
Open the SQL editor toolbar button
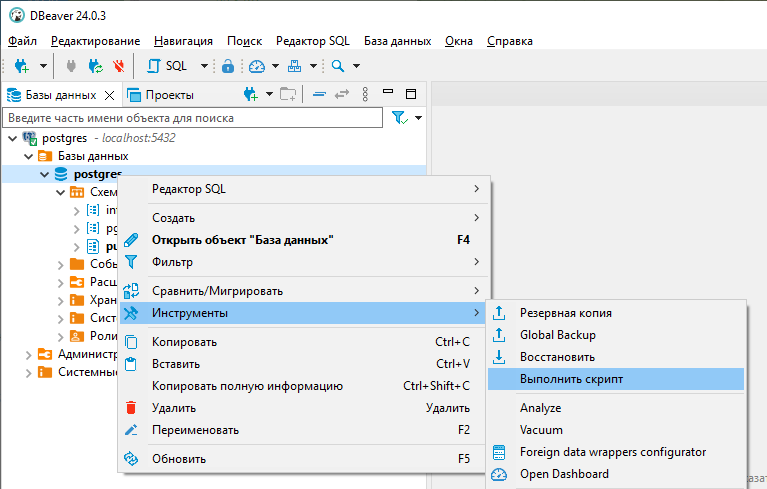(x=167, y=66)
